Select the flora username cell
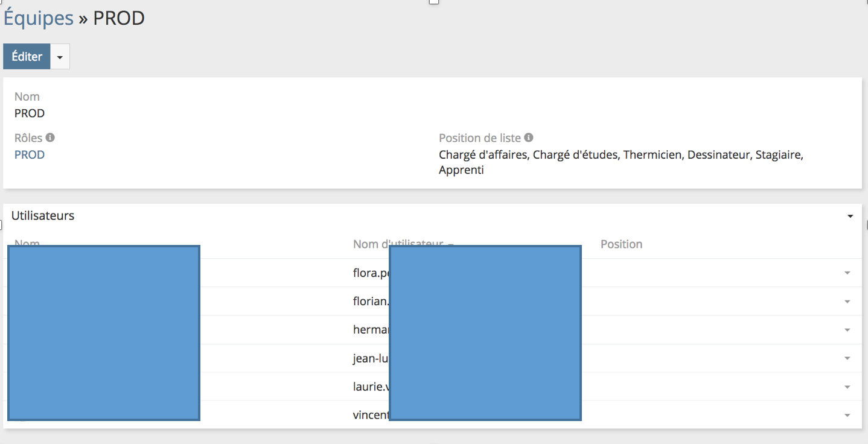This screenshot has height=444, width=868. click(x=371, y=273)
